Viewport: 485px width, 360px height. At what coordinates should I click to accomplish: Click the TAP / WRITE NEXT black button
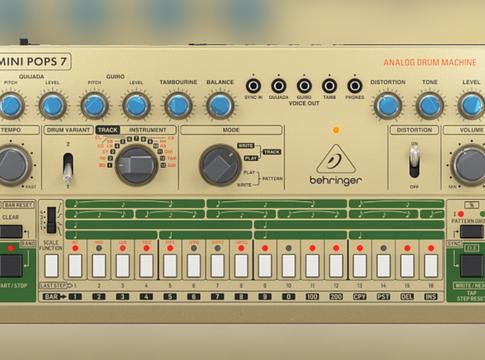(471, 266)
